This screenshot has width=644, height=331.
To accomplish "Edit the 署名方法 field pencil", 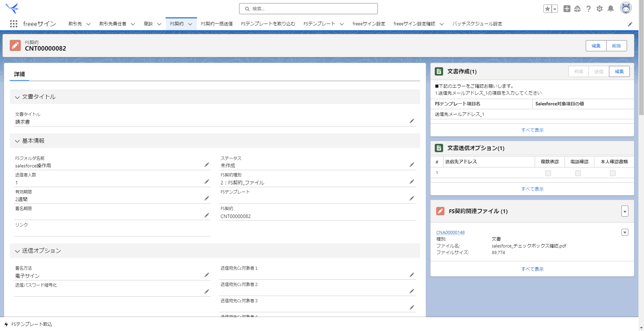I will (207, 275).
